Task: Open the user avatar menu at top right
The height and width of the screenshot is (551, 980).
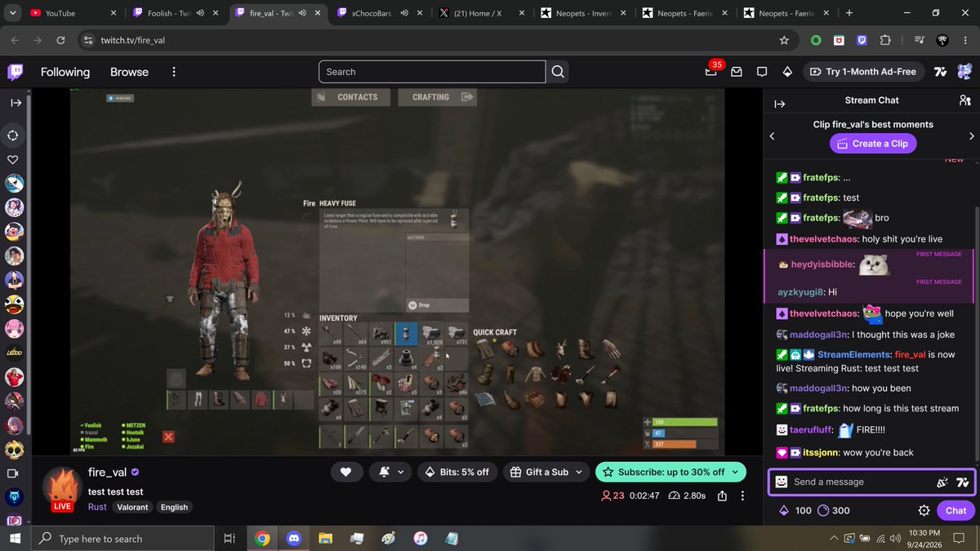Action: [964, 72]
